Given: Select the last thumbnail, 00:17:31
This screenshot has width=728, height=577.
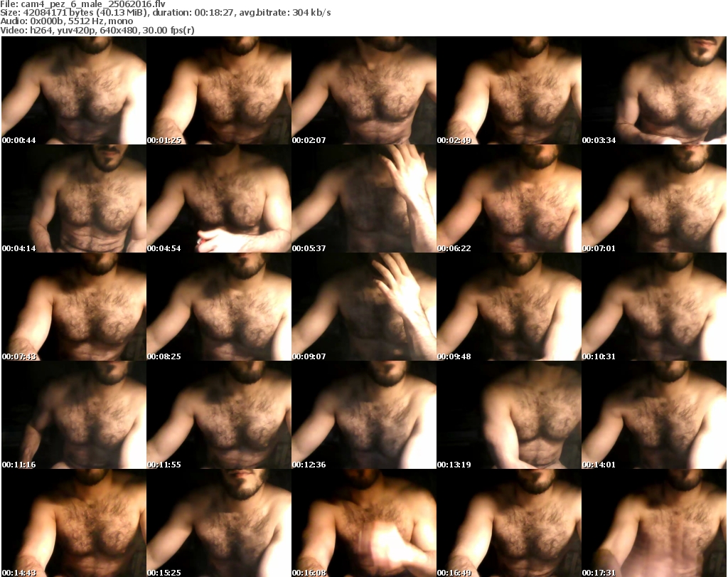Looking at the screenshot, I should pos(654,523).
